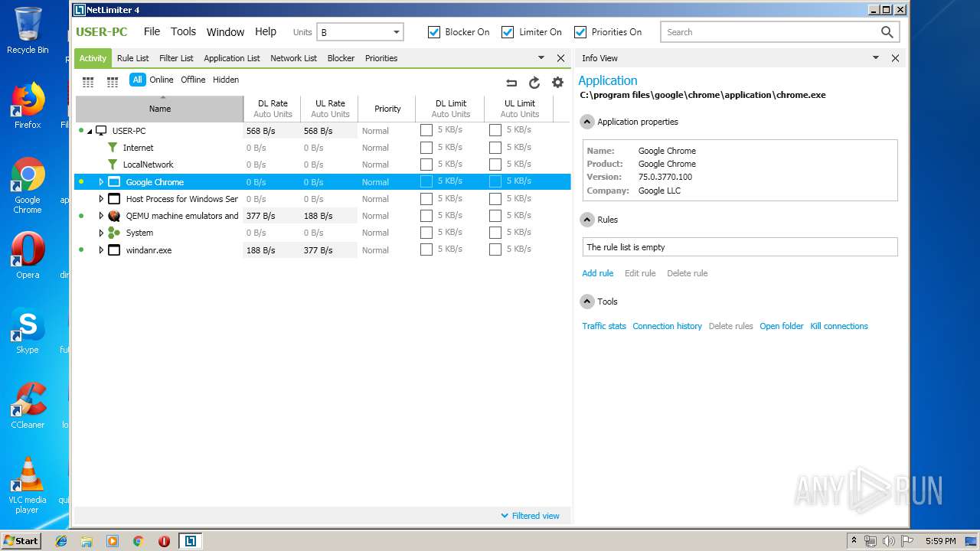Open Info View options dropdown arrow
Image resolution: width=980 pixels, height=551 pixels.
(x=876, y=57)
